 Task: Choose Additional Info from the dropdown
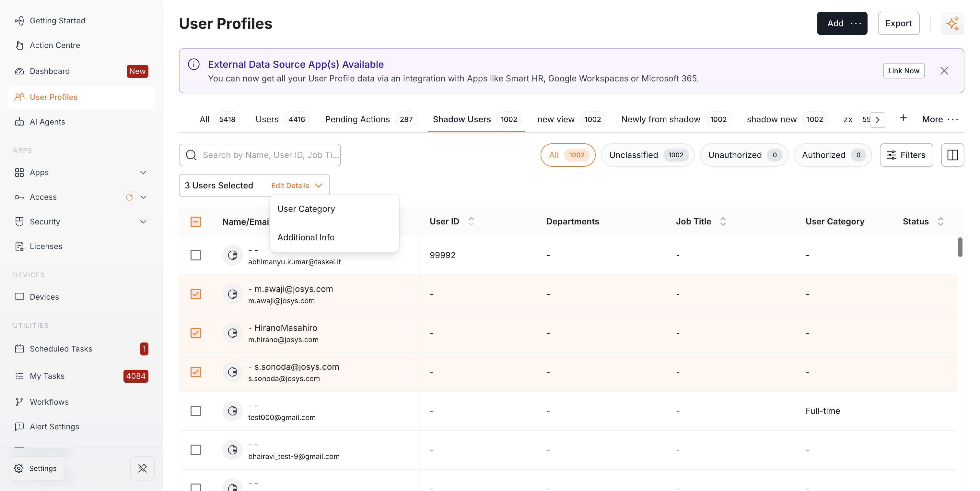coord(334,237)
